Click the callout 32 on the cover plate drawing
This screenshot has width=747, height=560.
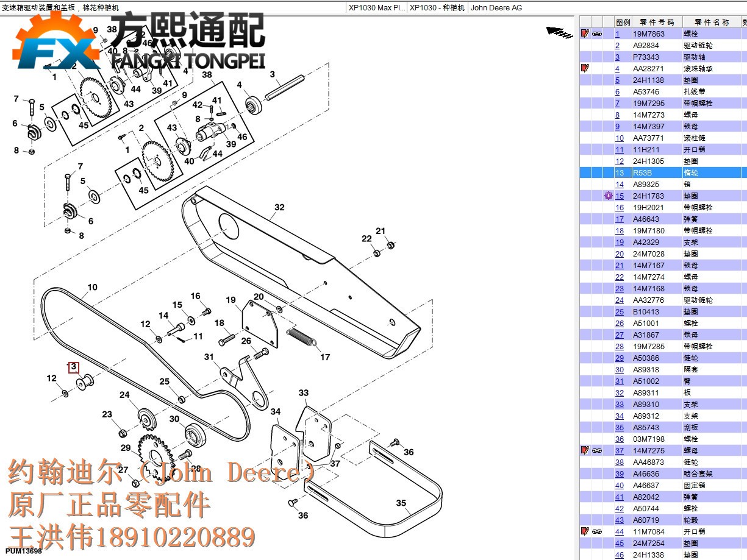pos(279,207)
